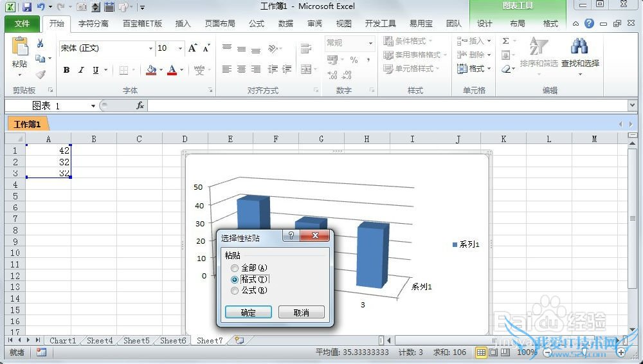Click the Page Layout view status icon
643x364 pixels.
point(493,352)
